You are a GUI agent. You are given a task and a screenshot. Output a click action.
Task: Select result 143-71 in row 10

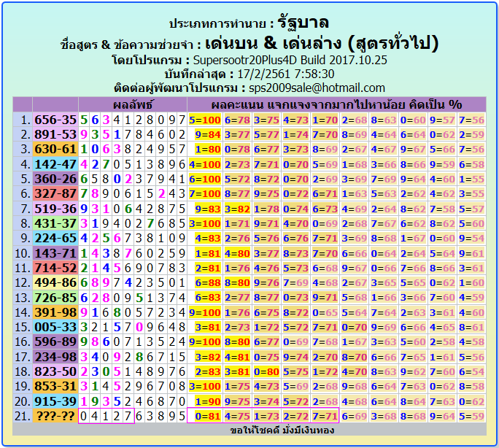coord(55,253)
